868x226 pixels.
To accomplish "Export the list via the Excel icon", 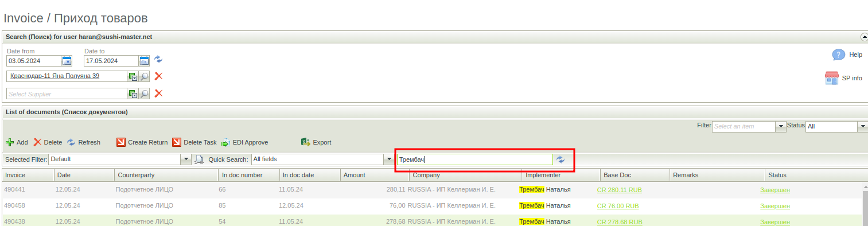I will [306, 142].
